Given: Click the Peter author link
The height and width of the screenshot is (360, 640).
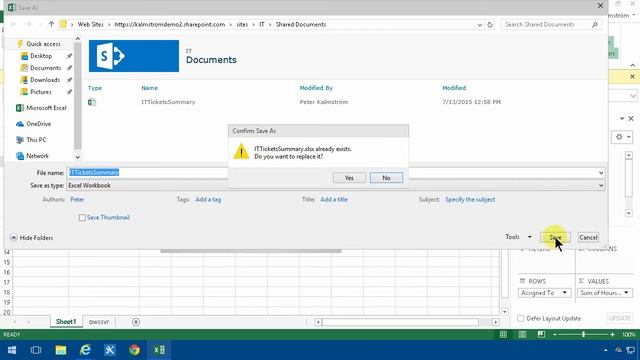Looking at the screenshot, I should click(x=77, y=200).
